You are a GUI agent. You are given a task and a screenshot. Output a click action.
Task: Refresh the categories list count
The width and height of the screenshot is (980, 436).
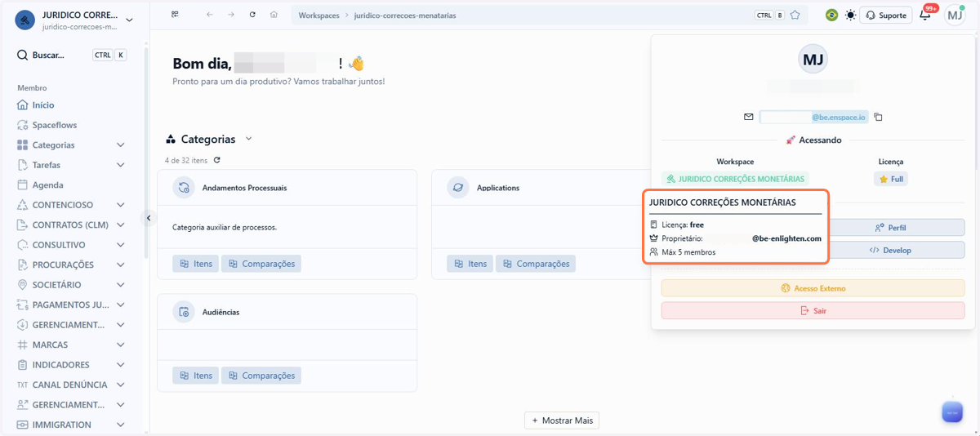[216, 160]
